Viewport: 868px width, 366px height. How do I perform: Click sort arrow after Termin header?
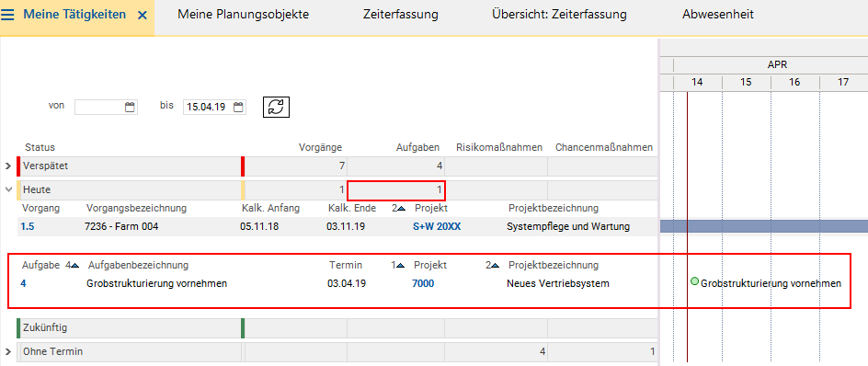(401, 265)
